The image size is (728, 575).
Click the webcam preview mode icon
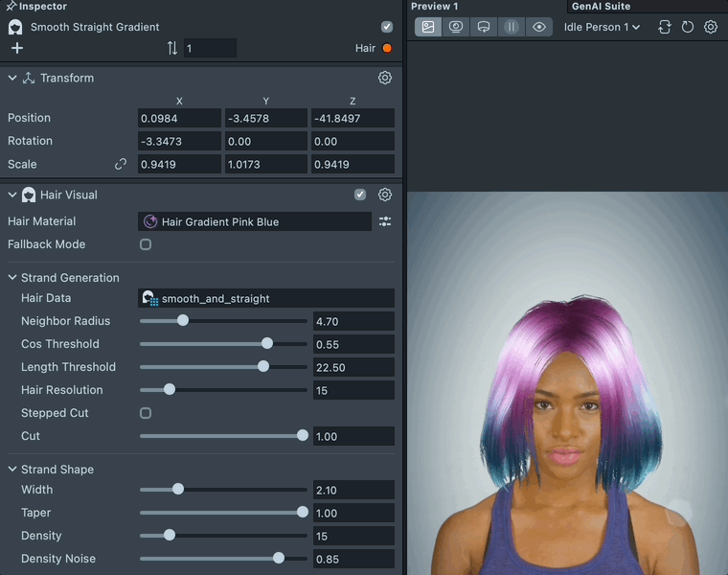coord(456,27)
